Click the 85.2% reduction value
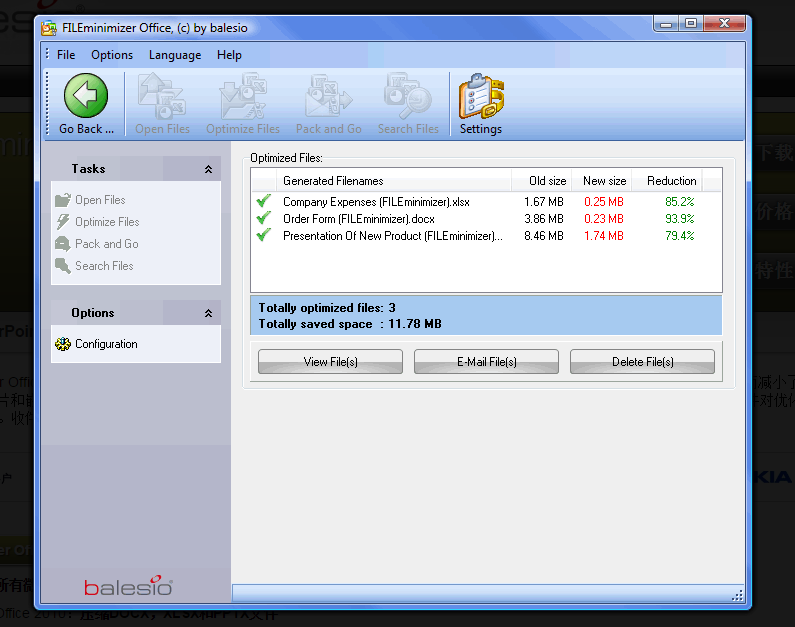Image resolution: width=795 pixels, height=627 pixels. [x=679, y=202]
